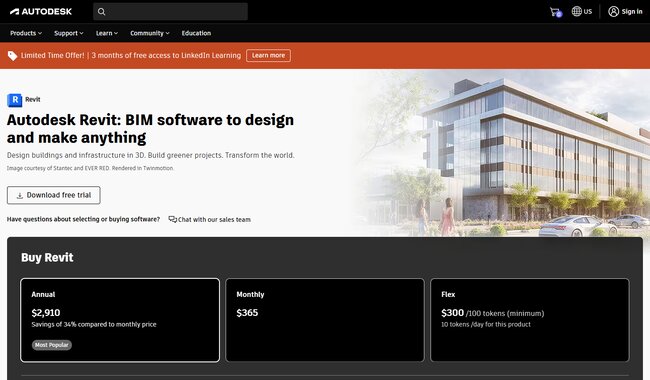Expand the Products menu
Image resolution: width=650 pixels, height=380 pixels.
click(x=26, y=33)
